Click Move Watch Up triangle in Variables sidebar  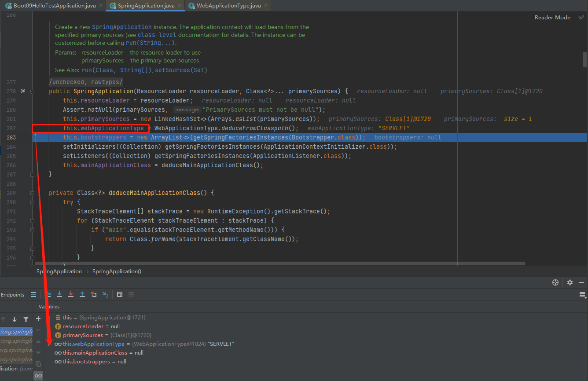click(38, 341)
